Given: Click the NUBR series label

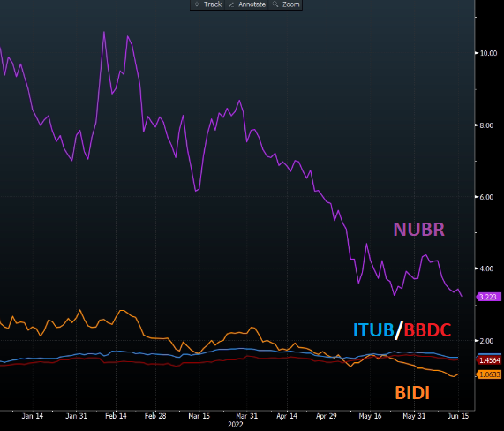Looking at the screenshot, I should (x=418, y=230).
